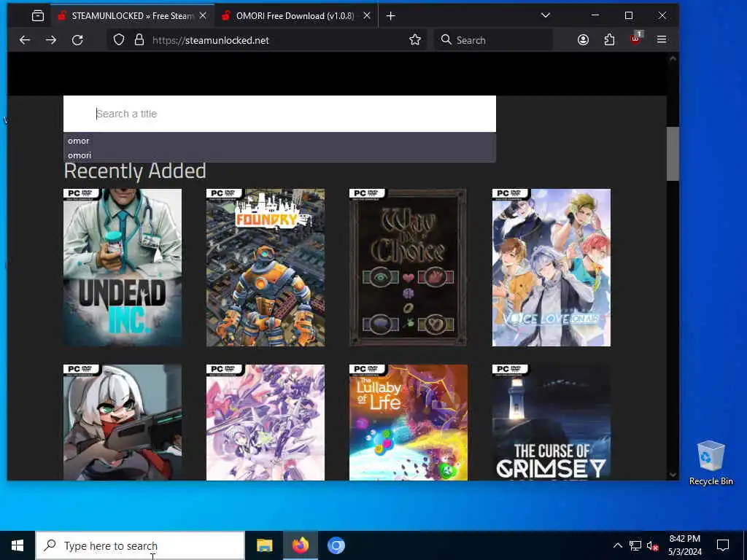The width and height of the screenshot is (747, 560).
Task: Bookmark this page with the star
Action: (415, 40)
